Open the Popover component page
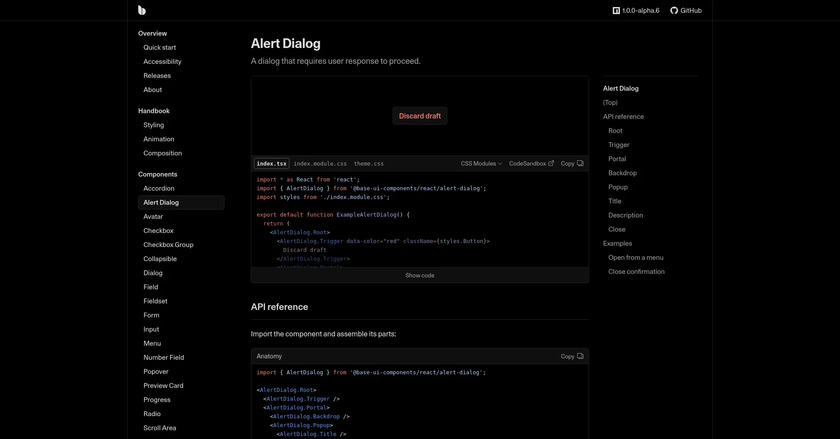The height and width of the screenshot is (439, 840). coord(156,371)
